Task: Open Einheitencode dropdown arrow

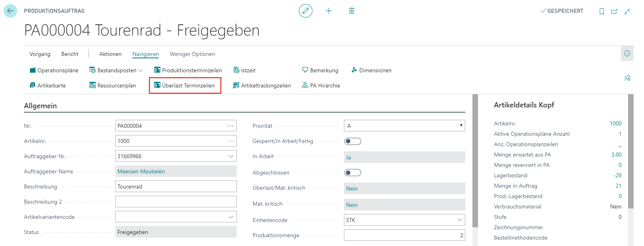Action: 460,220
